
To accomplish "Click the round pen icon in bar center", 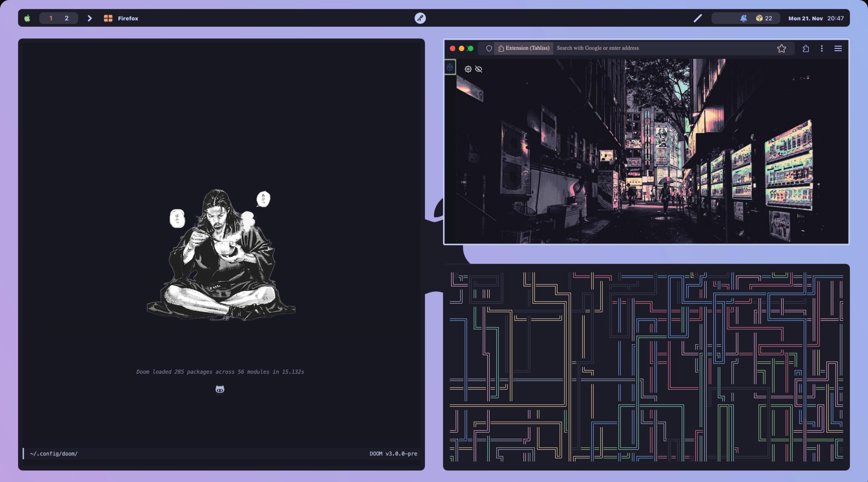I will (420, 18).
